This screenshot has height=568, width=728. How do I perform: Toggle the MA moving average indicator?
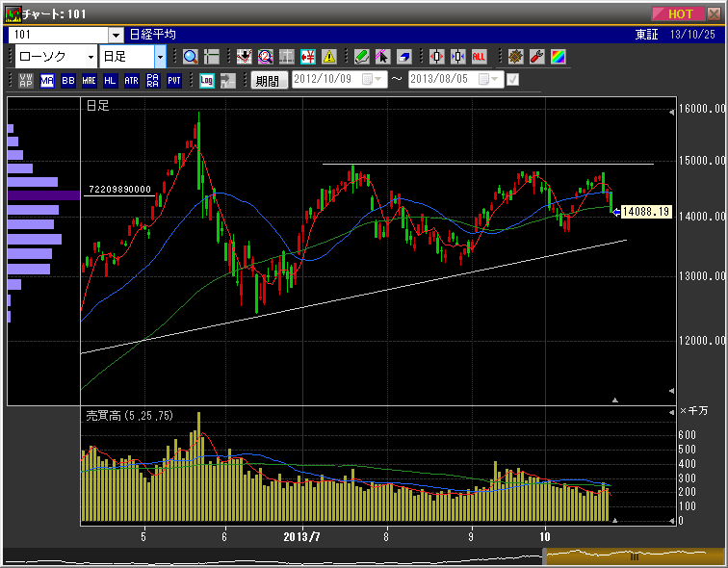pyautogui.click(x=47, y=81)
